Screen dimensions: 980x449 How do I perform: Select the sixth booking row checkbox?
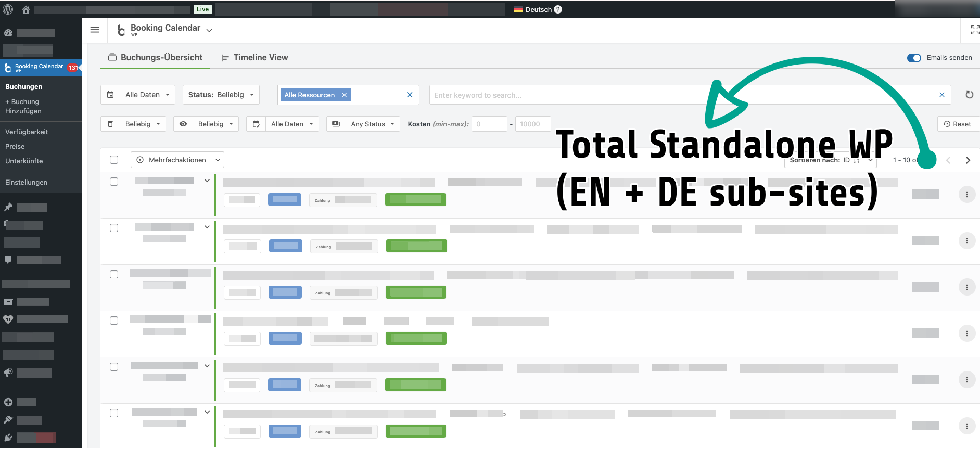114,413
